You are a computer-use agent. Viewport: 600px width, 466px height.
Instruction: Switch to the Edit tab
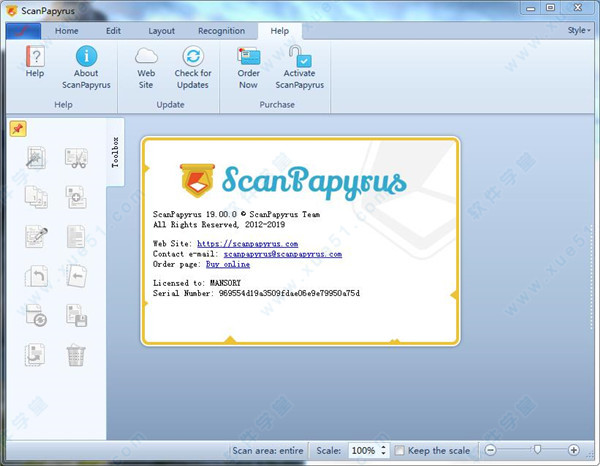click(x=113, y=31)
